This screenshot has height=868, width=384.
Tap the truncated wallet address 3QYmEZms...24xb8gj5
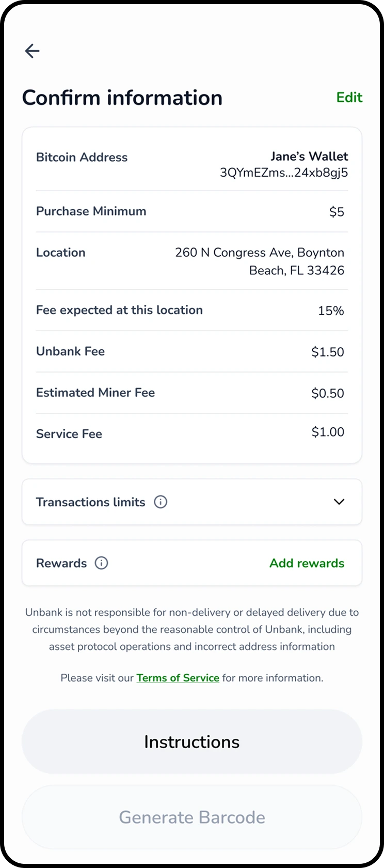point(284,173)
